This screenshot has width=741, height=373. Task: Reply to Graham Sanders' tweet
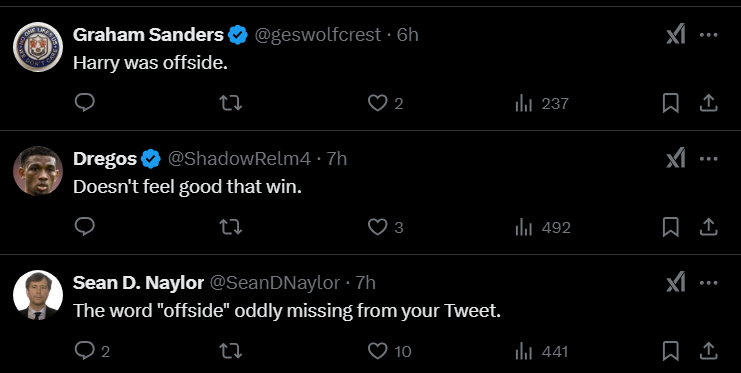(85, 103)
